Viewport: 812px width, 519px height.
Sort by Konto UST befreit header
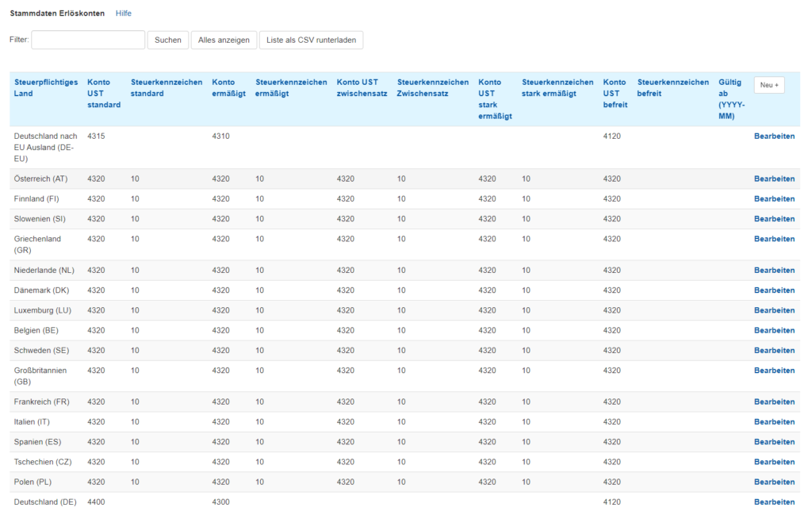tap(615, 94)
